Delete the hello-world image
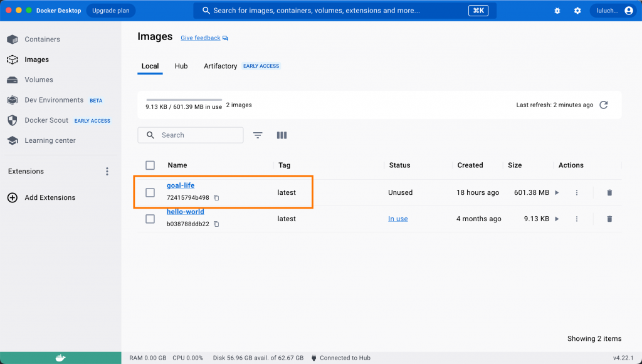642x364 pixels. (609, 219)
